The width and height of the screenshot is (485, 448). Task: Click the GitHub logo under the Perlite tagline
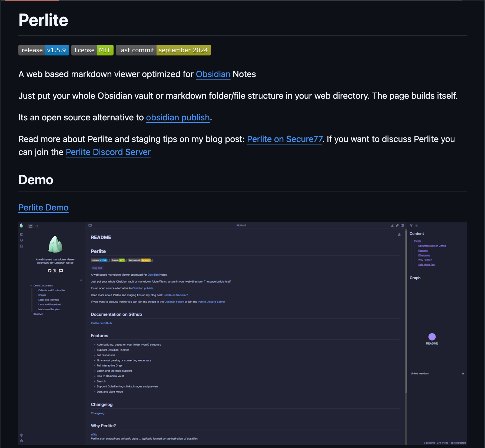49,271
